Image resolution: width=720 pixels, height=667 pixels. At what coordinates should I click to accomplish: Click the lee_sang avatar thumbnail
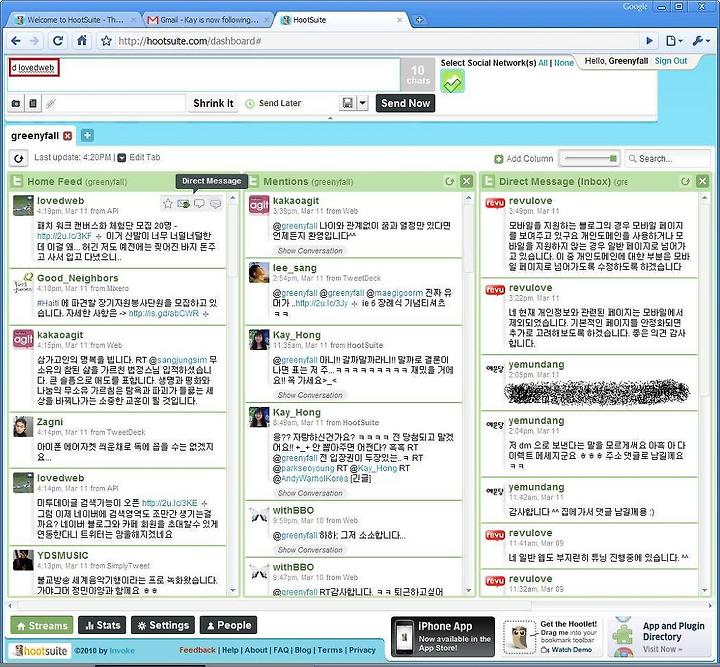259,272
